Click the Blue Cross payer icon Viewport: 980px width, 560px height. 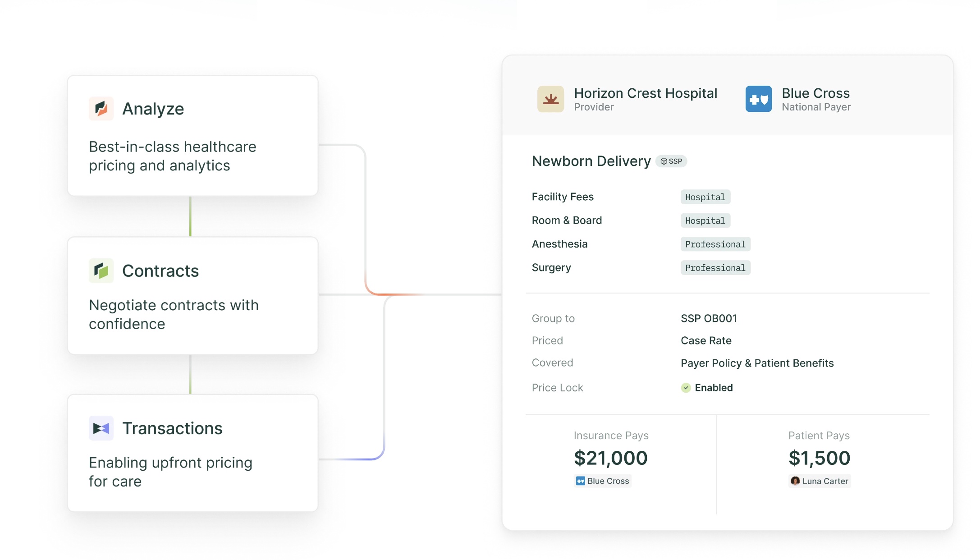click(758, 99)
